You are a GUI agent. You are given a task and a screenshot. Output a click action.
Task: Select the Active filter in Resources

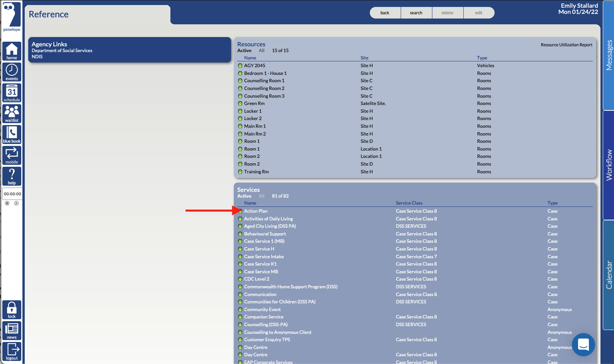pyautogui.click(x=244, y=51)
